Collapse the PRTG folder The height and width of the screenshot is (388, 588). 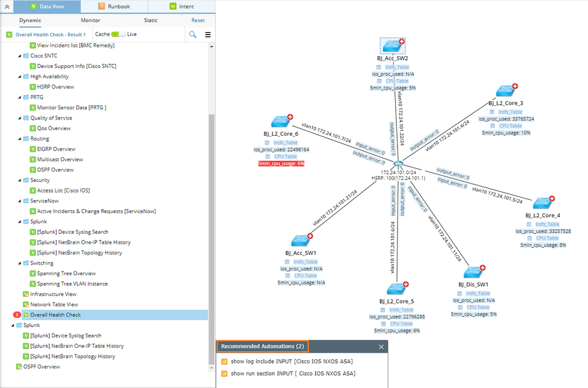[20, 97]
